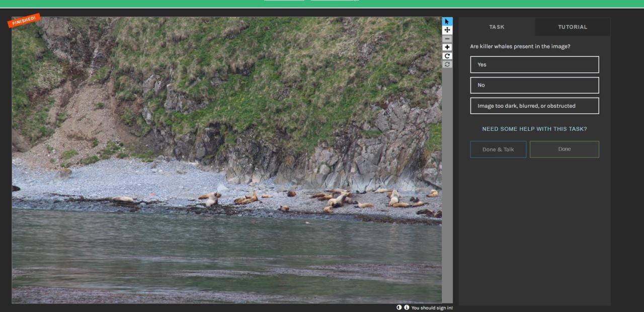
Task: Toggle the invert contrast icon
Action: point(399,307)
